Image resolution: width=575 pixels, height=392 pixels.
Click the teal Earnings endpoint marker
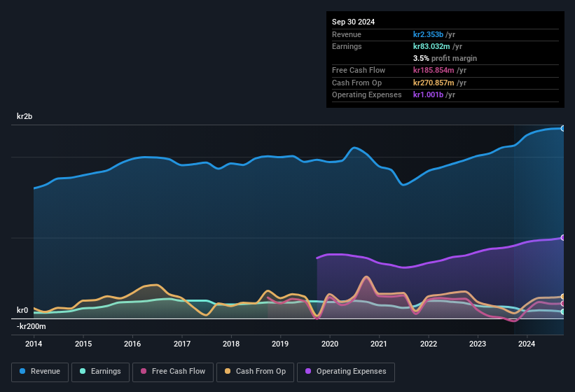[x=563, y=311]
